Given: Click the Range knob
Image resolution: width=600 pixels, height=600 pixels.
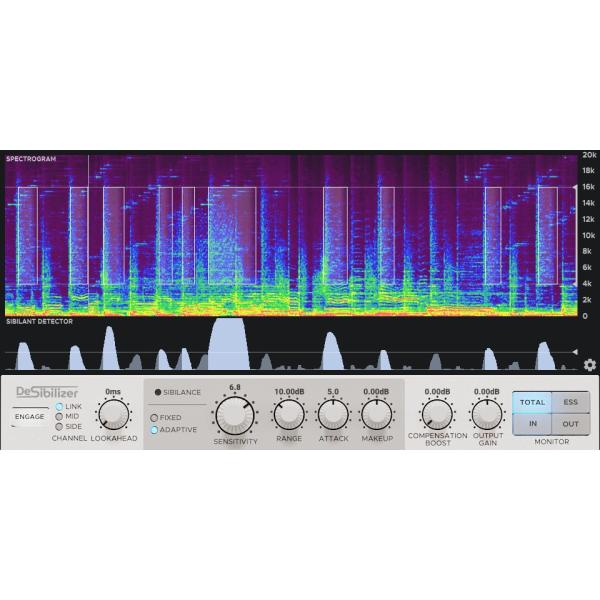Looking at the screenshot, I should point(289,414).
